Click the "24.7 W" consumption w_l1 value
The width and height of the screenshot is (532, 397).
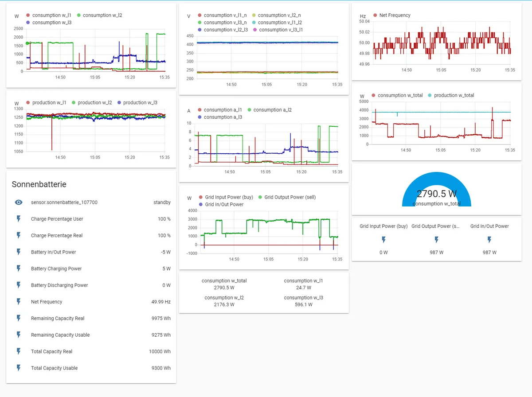tap(304, 288)
